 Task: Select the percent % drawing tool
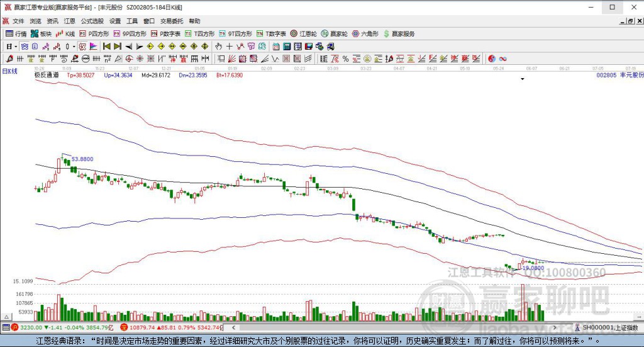coord(345,59)
